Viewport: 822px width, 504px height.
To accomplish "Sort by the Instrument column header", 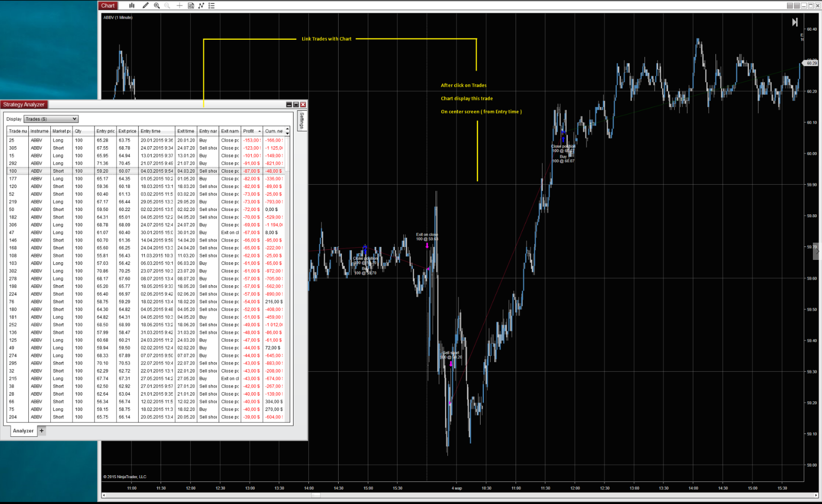I will 39,131.
